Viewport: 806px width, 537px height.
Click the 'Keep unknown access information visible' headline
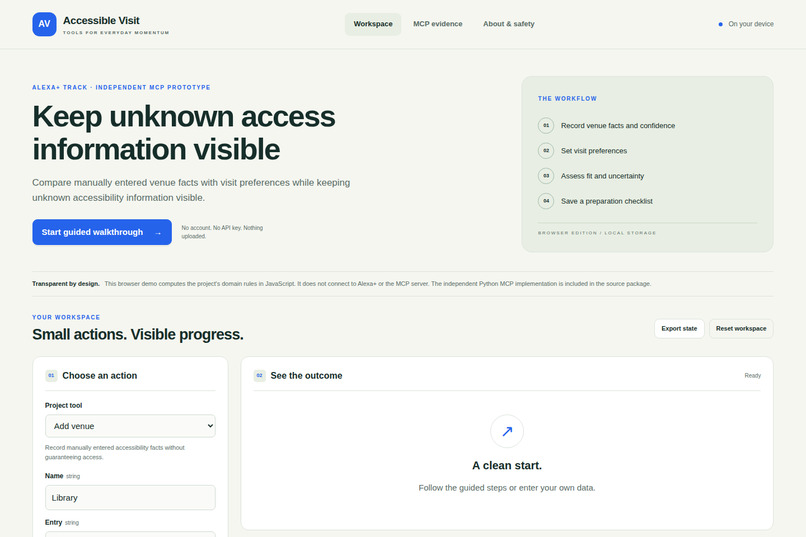(184, 133)
